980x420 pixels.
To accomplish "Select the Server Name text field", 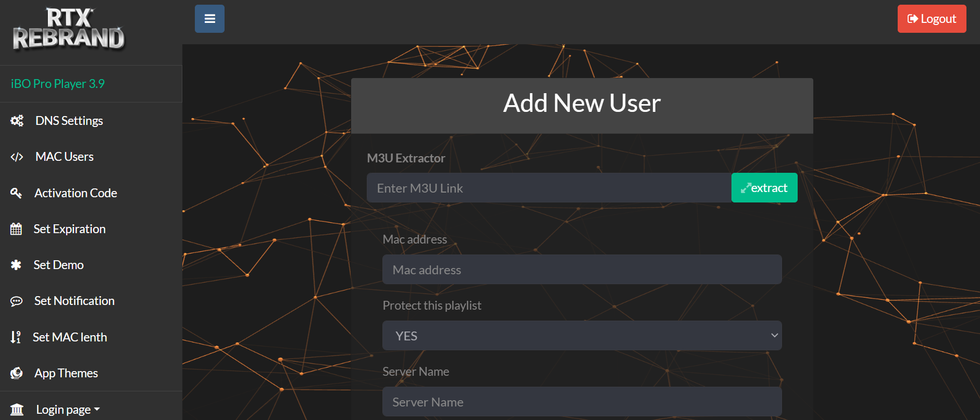I will pyautogui.click(x=581, y=402).
